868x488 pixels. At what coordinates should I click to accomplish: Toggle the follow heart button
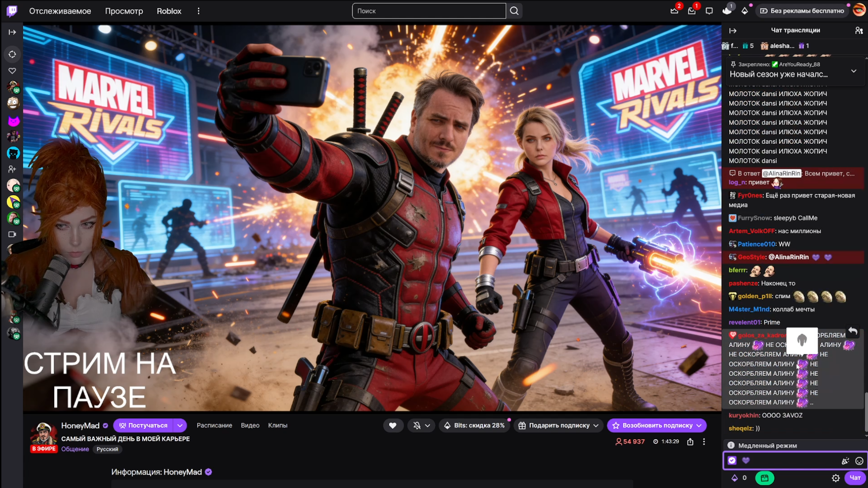pyautogui.click(x=393, y=426)
